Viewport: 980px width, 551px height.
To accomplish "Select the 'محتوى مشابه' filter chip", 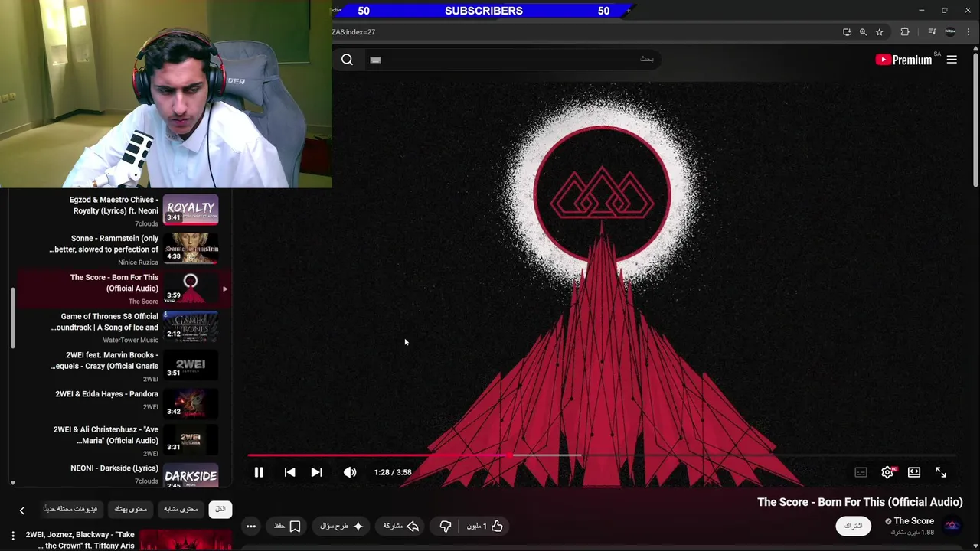I will (181, 509).
